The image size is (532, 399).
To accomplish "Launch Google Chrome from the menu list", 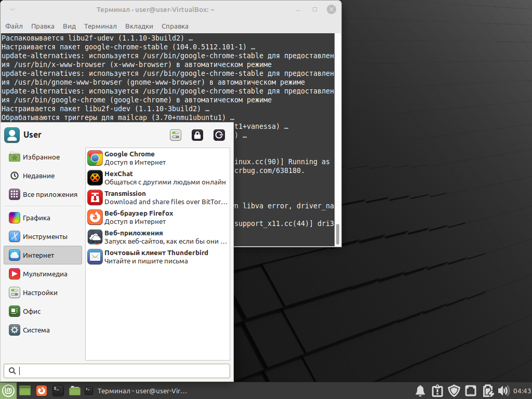I will pos(157,158).
